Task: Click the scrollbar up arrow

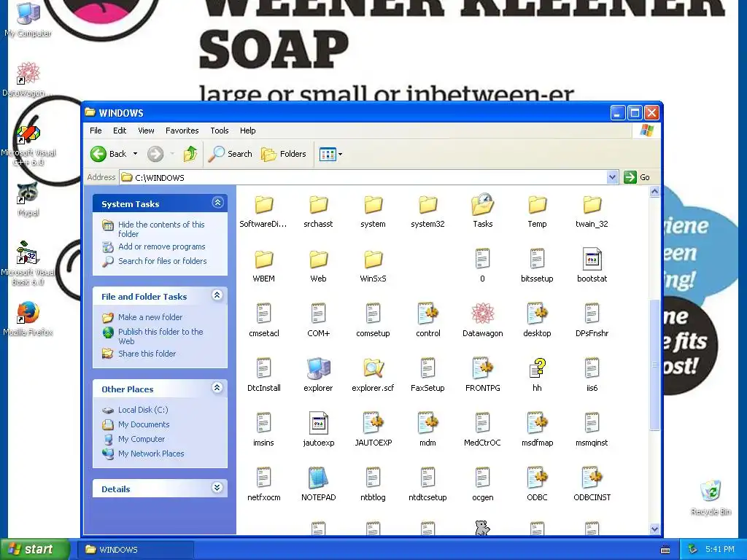Action: (654, 192)
